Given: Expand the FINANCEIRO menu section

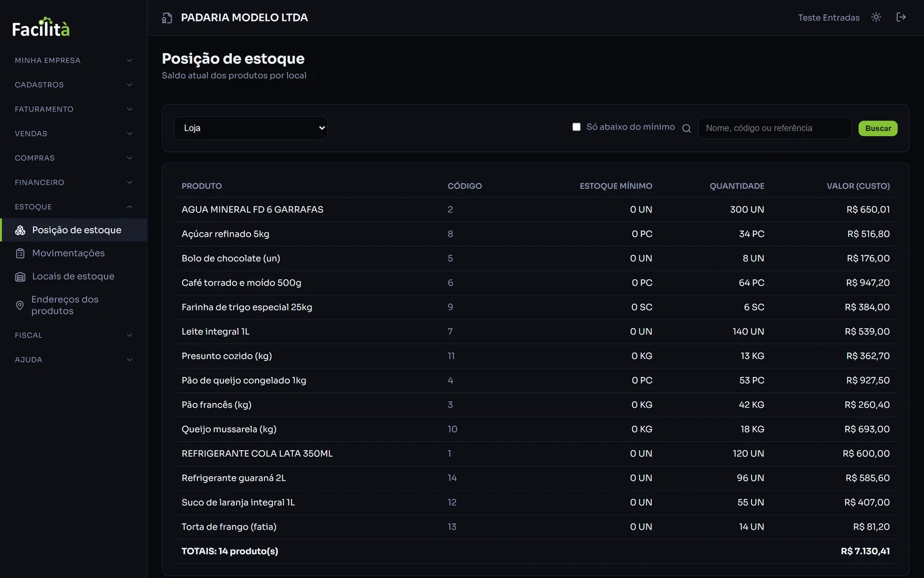Looking at the screenshot, I should [73, 183].
